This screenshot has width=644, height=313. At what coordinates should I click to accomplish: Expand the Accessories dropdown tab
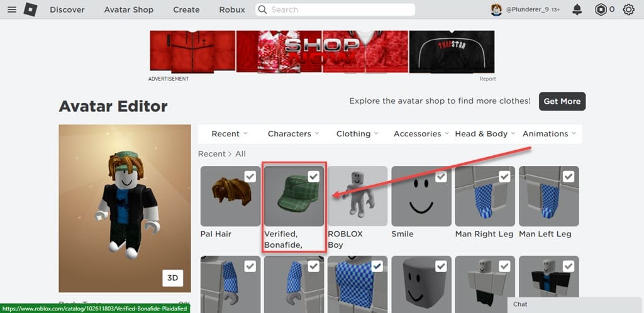[x=421, y=134]
